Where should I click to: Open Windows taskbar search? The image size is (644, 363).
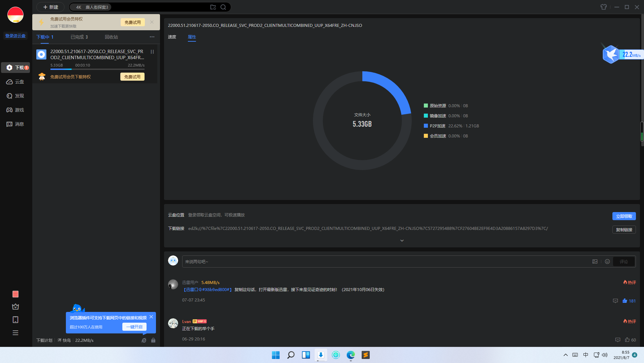click(291, 355)
